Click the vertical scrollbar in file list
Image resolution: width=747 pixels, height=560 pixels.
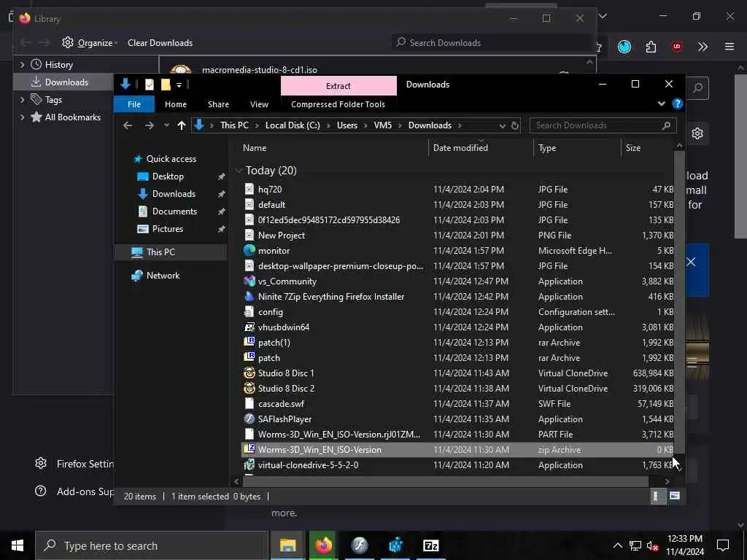click(x=679, y=302)
